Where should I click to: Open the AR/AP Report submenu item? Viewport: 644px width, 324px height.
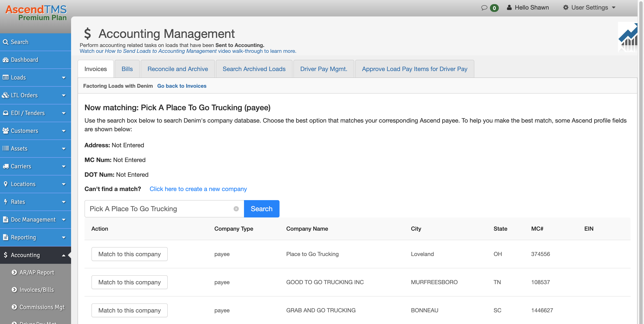pyautogui.click(x=37, y=272)
